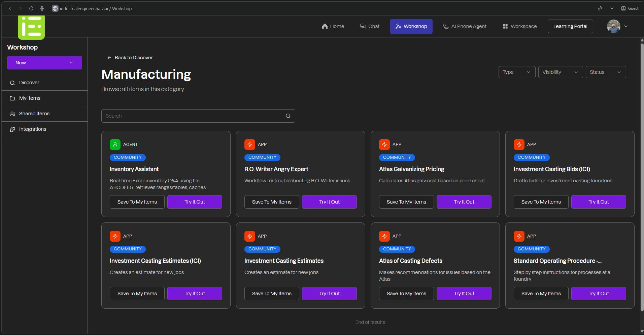The image size is (644, 335).
Task: Click the search magnifier icon
Action: tap(288, 116)
